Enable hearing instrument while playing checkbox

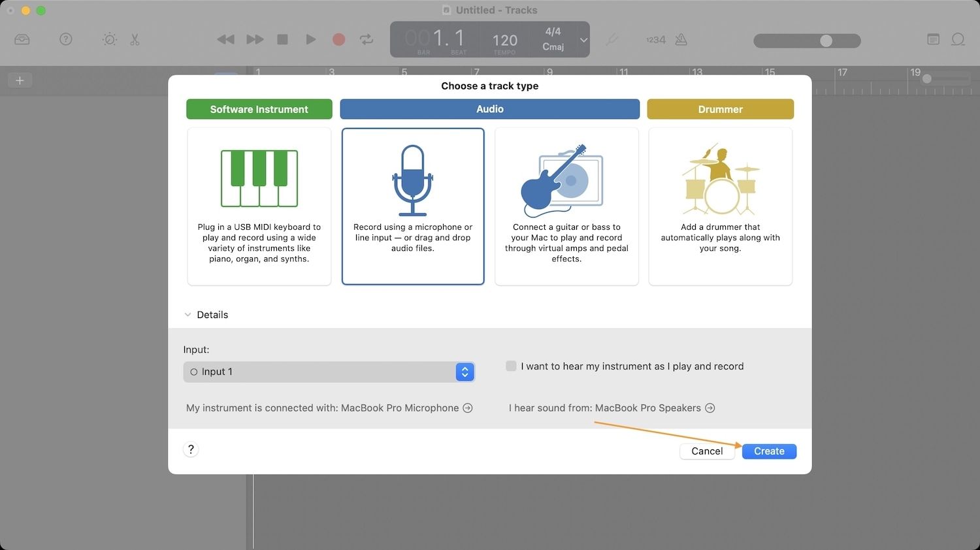pyautogui.click(x=511, y=366)
